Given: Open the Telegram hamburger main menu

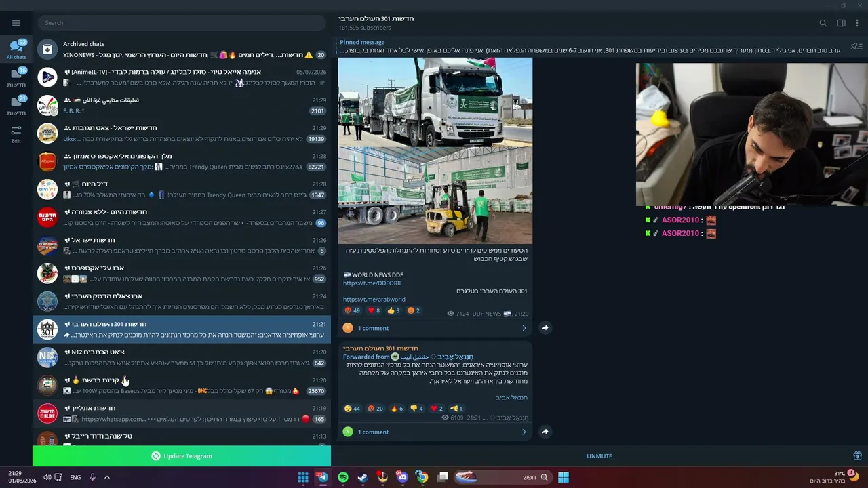Looking at the screenshot, I should tap(16, 23).
